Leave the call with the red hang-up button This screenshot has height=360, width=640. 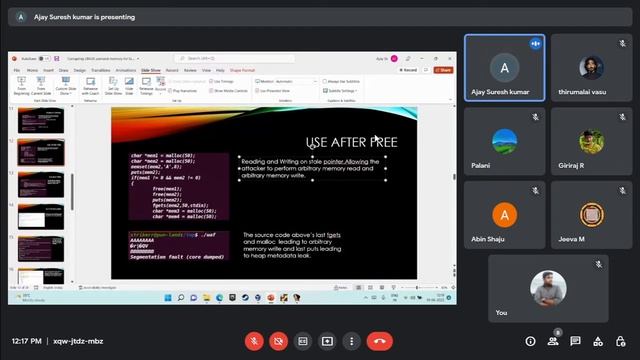pyautogui.click(x=380, y=341)
